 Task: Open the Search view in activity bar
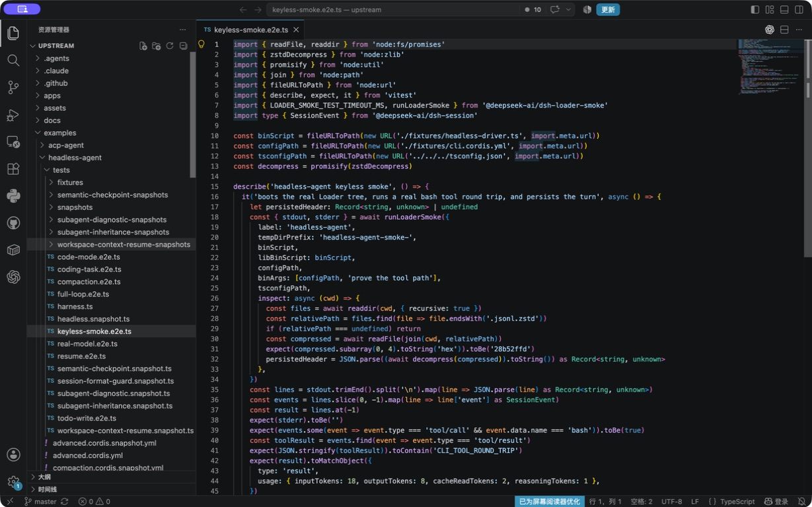click(13, 60)
